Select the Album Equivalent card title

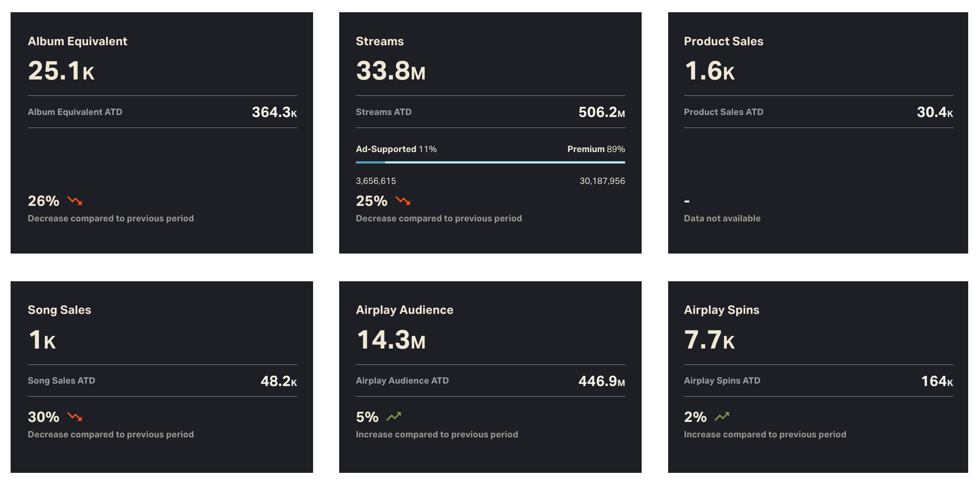point(77,41)
